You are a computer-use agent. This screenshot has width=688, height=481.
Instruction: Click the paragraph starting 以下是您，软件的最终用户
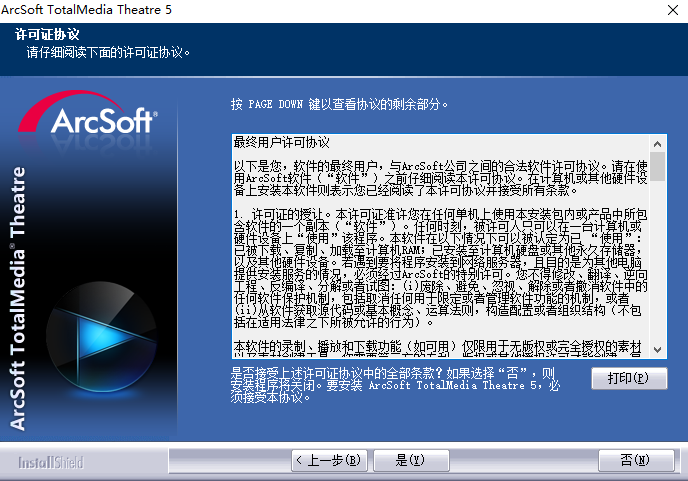coord(441,178)
